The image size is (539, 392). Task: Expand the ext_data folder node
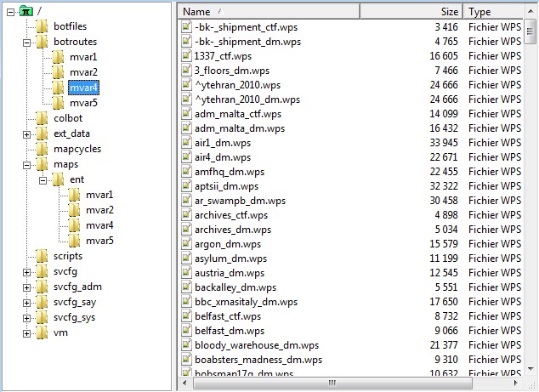coord(27,134)
